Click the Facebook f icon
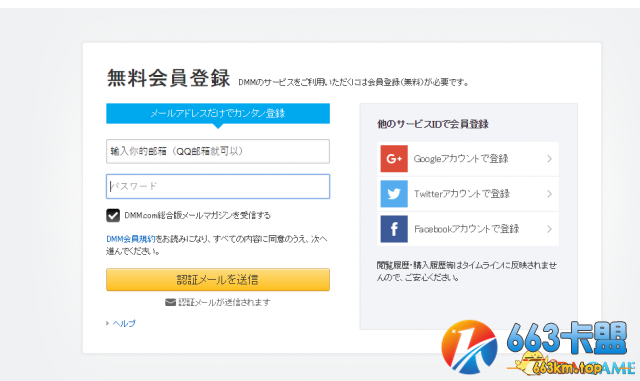The image size is (640, 381). click(394, 229)
